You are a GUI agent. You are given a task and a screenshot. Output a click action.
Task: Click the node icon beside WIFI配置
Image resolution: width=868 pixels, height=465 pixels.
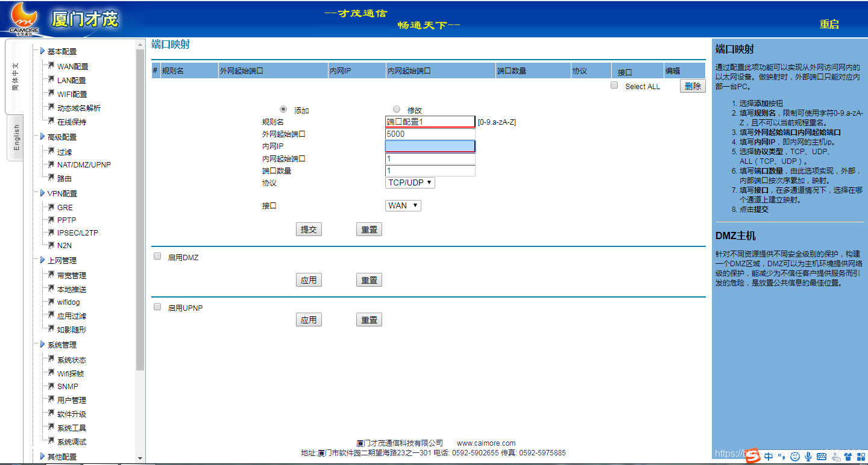tap(51, 93)
